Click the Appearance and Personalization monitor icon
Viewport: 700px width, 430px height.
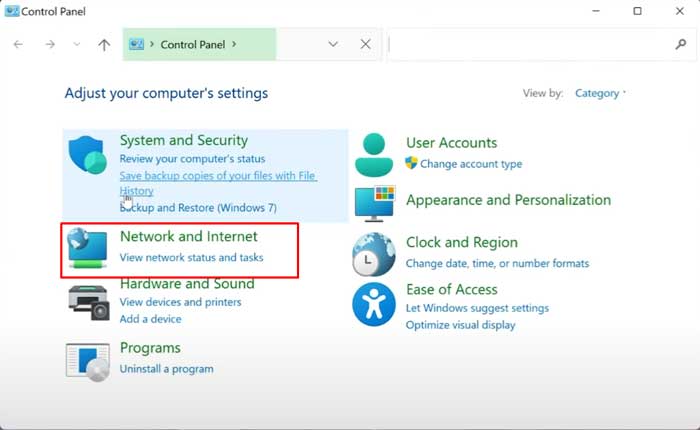[x=374, y=203]
